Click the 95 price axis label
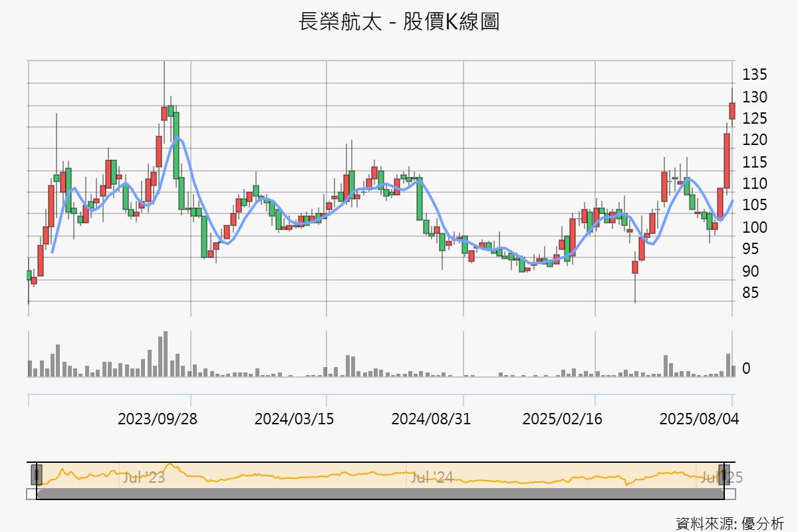Viewport: 798px width, 532px height. (x=751, y=249)
